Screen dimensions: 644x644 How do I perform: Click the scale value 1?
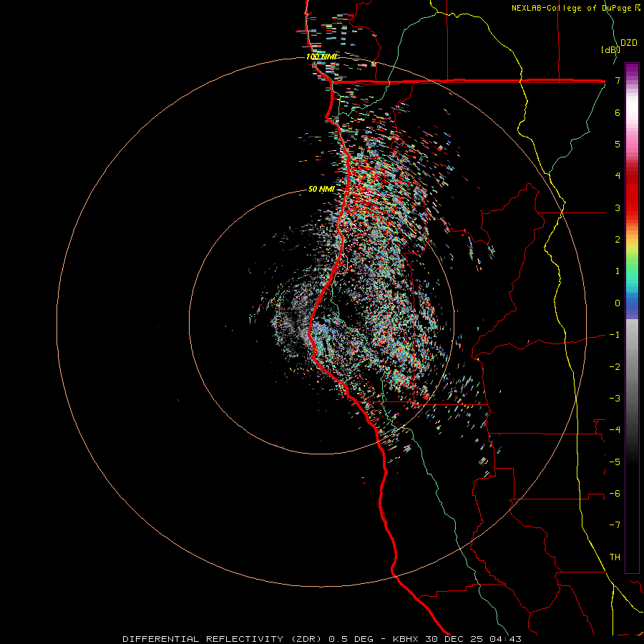coord(618,271)
